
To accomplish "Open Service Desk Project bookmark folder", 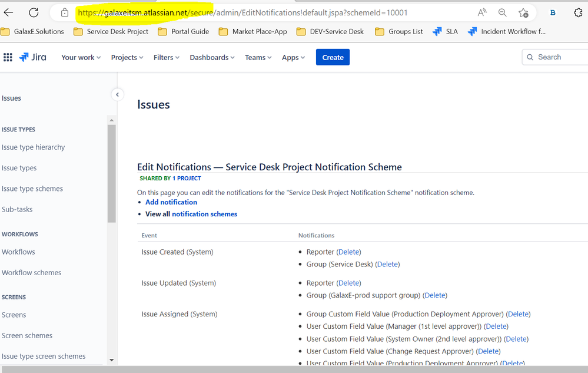I will tap(111, 31).
